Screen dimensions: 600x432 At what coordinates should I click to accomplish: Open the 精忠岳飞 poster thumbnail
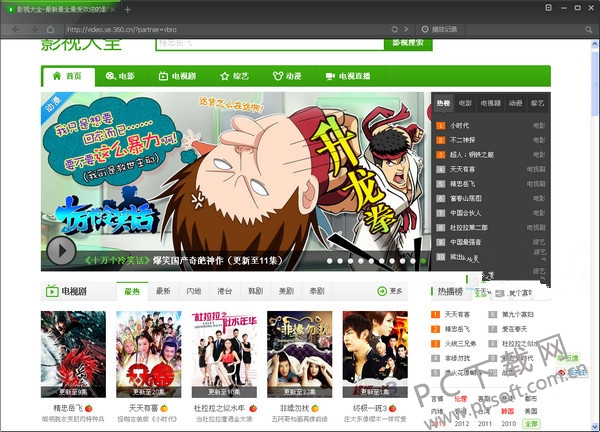point(73,354)
